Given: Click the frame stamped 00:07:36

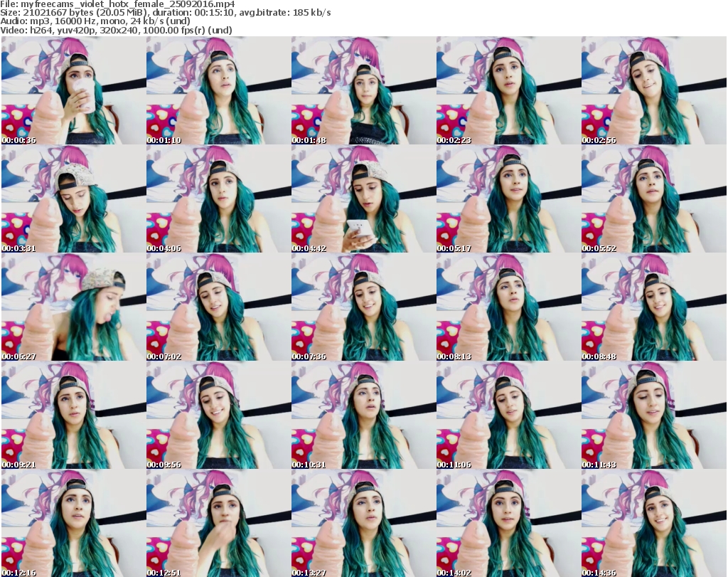Looking at the screenshot, I should (x=363, y=307).
